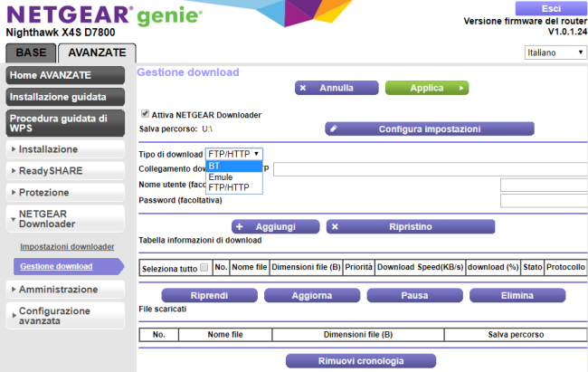Expand the Protezione section

coord(65,193)
